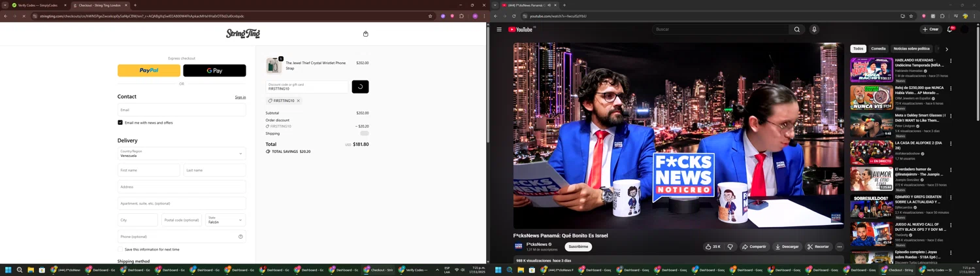Show more category chips with right arrow

pyautogui.click(x=946, y=49)
